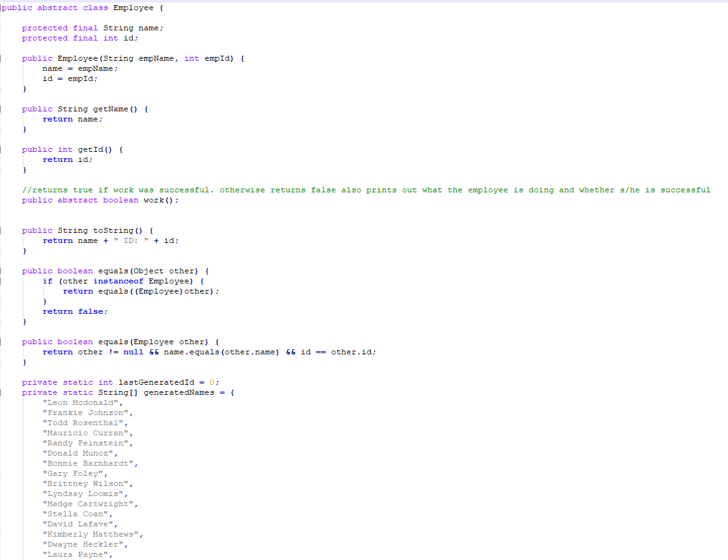Screen dimensions: 728x560
Task: Click the 'return name;' statement
Action: point(73,119)
